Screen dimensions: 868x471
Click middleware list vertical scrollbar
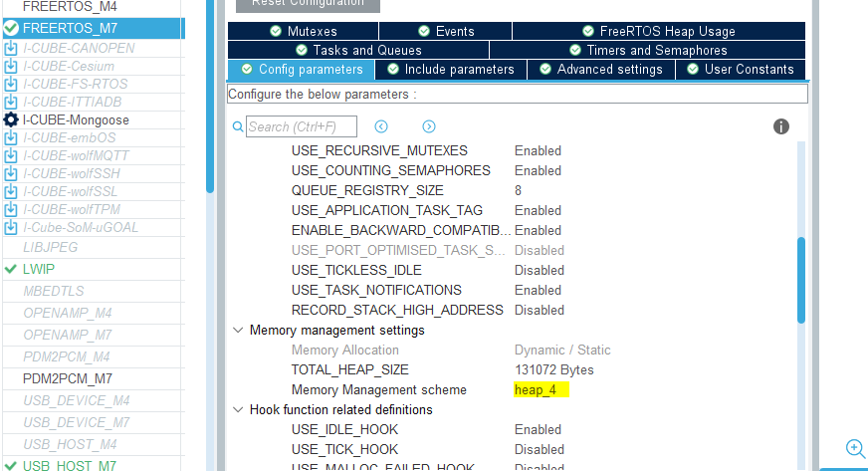coord(210,97)
